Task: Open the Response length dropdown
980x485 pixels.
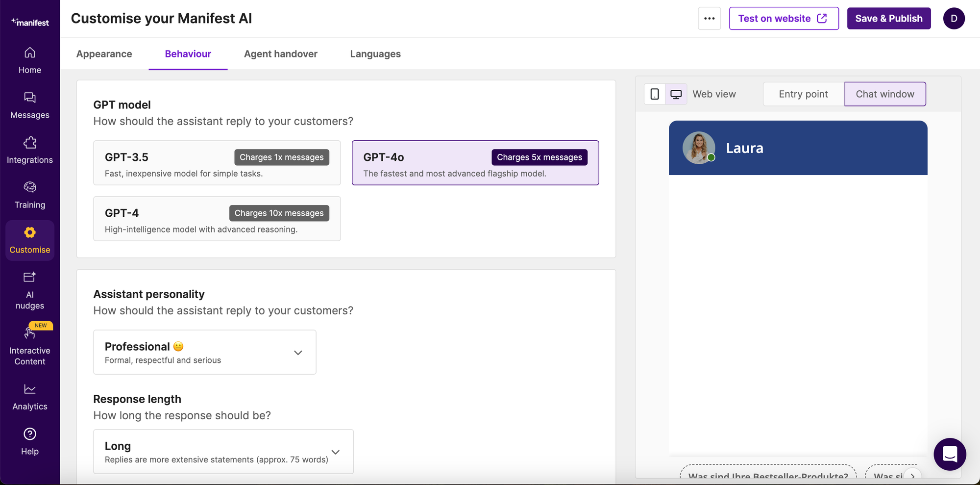Action: [x=223, y=452]
